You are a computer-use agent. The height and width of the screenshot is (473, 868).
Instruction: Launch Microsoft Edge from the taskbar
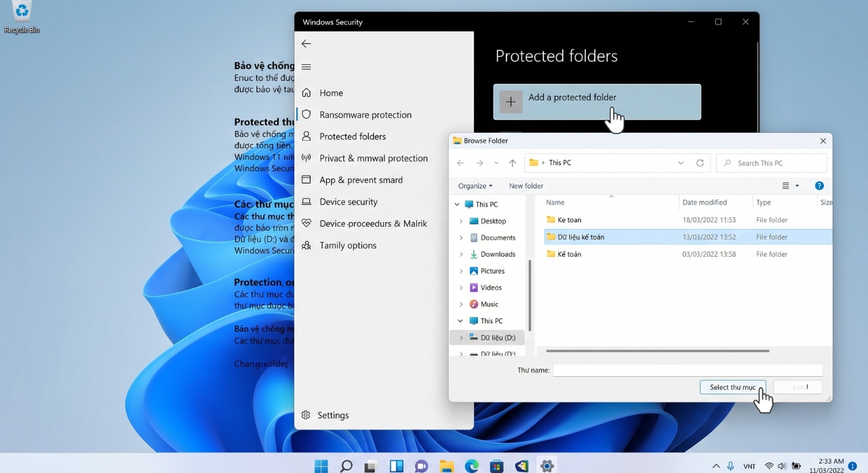[x=471, y=466]
